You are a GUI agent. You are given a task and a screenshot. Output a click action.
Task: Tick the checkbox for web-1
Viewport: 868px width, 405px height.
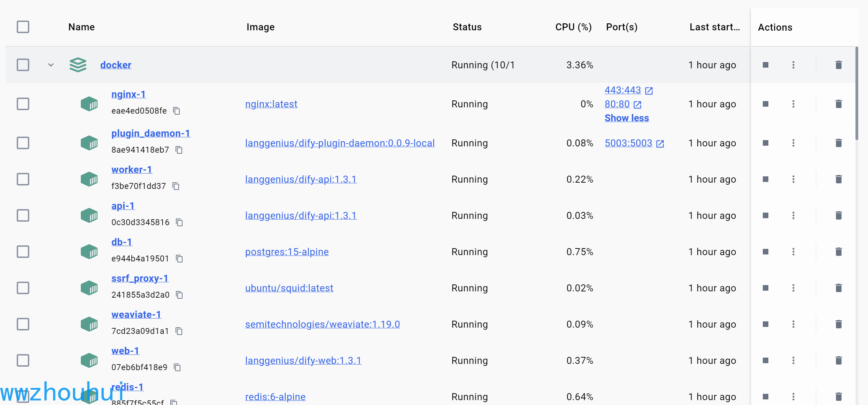pyautogui.click(x=23, y=360)
